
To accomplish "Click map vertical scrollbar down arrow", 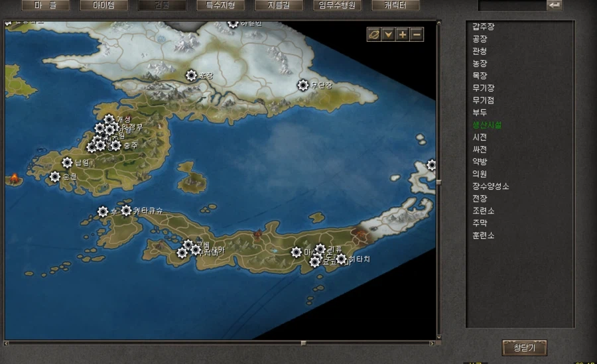I will tap(438, 337).
